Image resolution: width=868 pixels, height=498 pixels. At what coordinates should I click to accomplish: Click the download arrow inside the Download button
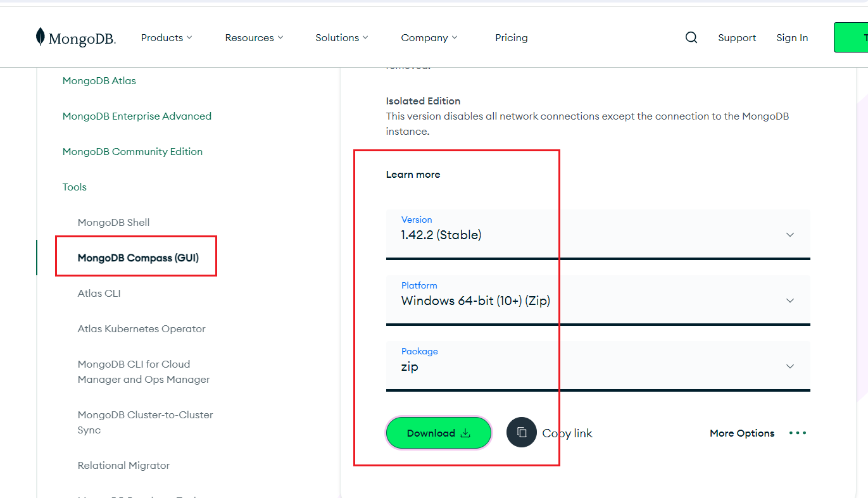coord(466,433)
